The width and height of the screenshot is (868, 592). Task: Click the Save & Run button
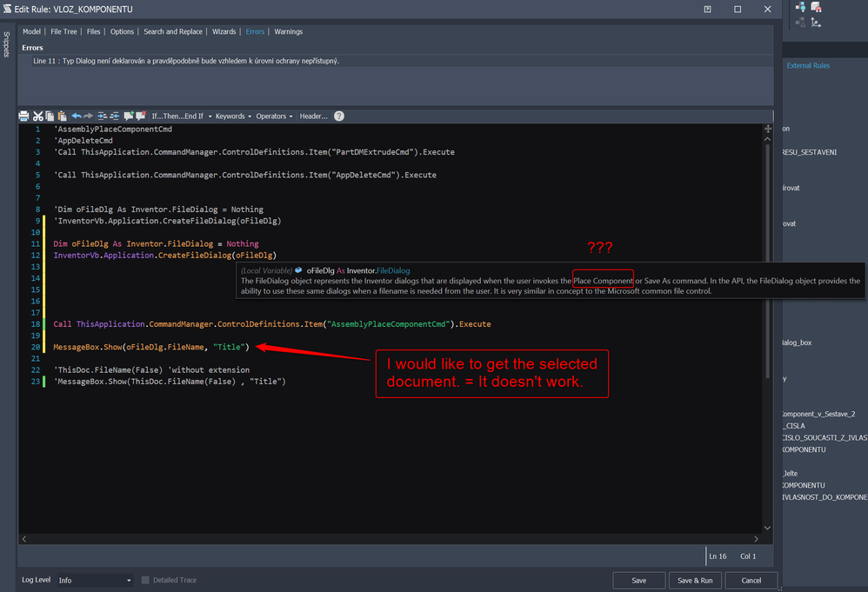point(695,581)
